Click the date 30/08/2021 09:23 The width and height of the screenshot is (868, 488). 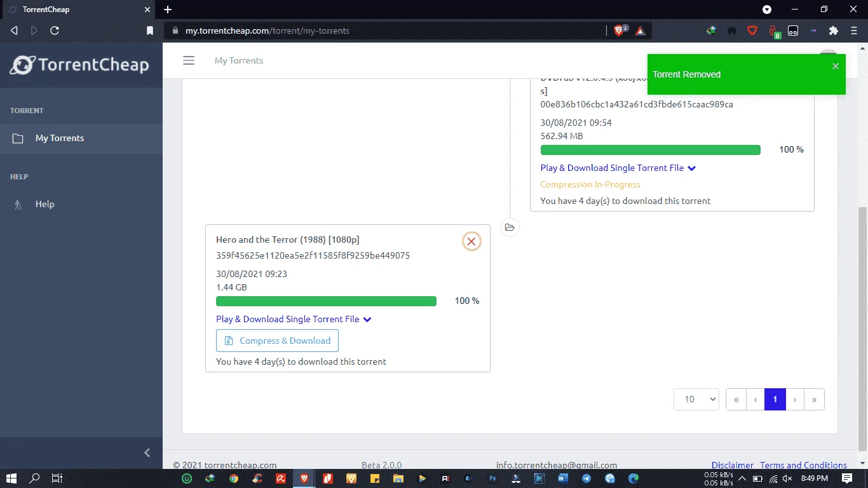tap(252, 274)
